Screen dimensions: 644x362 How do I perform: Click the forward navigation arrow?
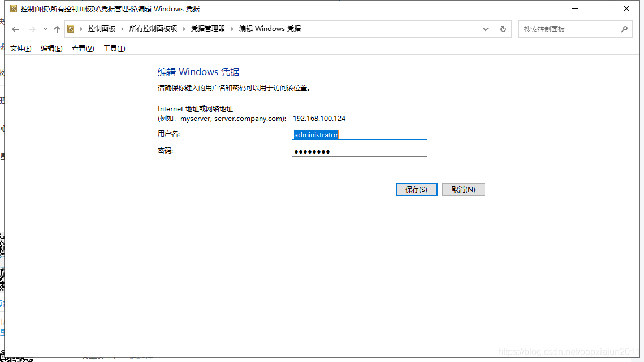coord(32,29)
